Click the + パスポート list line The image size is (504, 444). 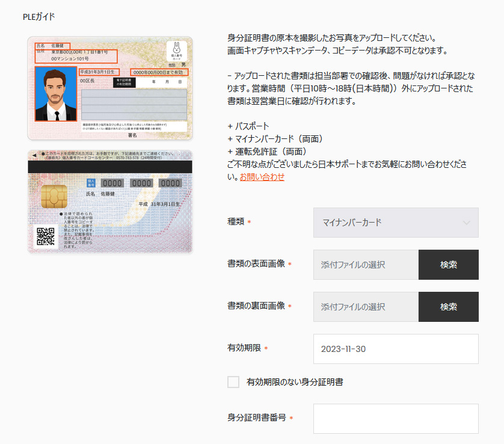click(248, 126)
